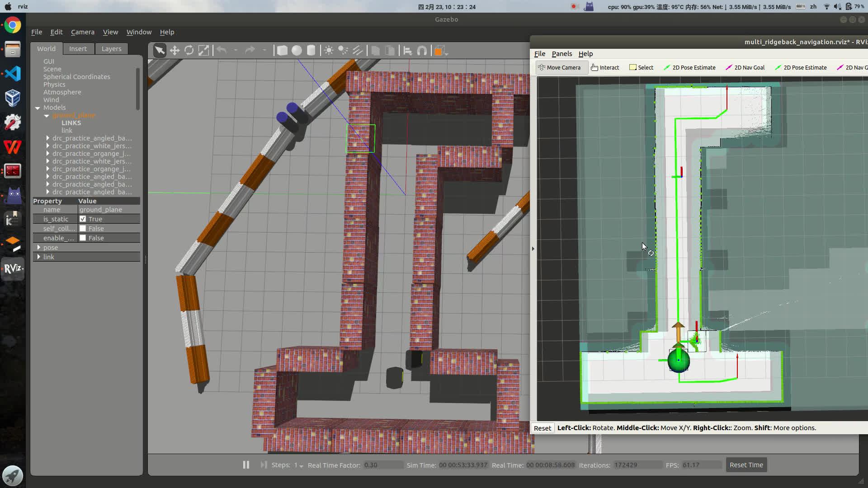Insert a box shape
Viewport: 868px width, 488px height.
click(282, 51)
